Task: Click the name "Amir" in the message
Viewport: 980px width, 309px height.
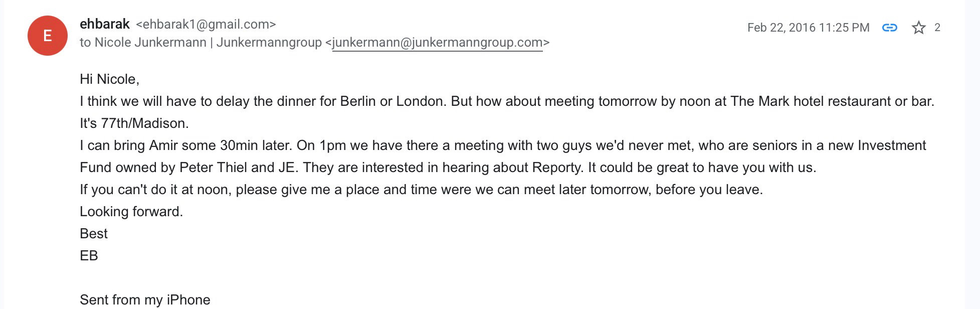Action: 163,145
